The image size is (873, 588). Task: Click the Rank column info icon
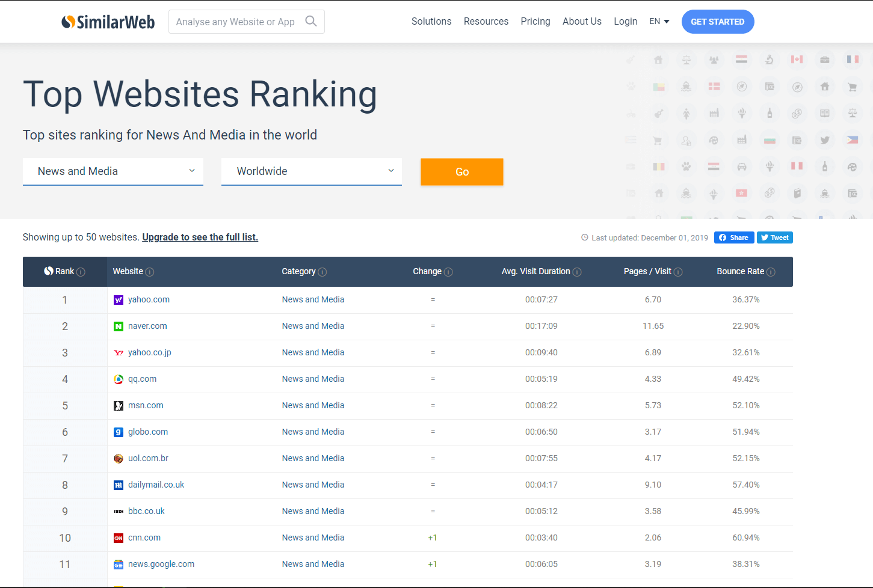[x=81, y=272]
